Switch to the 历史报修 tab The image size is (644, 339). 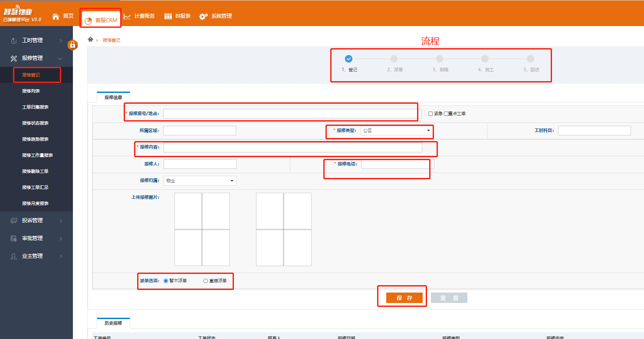coord(113,323)
